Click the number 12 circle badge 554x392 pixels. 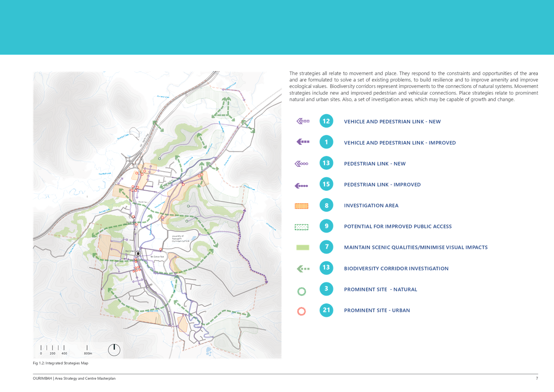point(326,121)
